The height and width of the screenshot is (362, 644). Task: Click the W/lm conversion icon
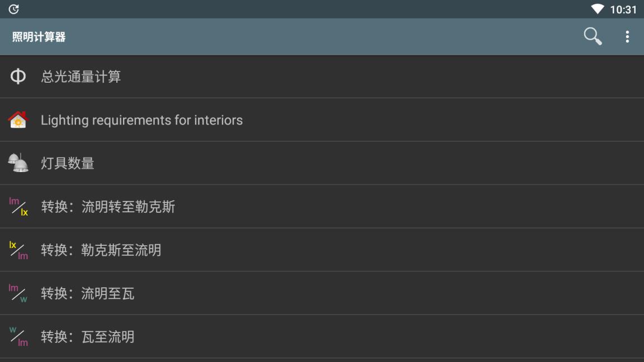[x=18, y=336]
